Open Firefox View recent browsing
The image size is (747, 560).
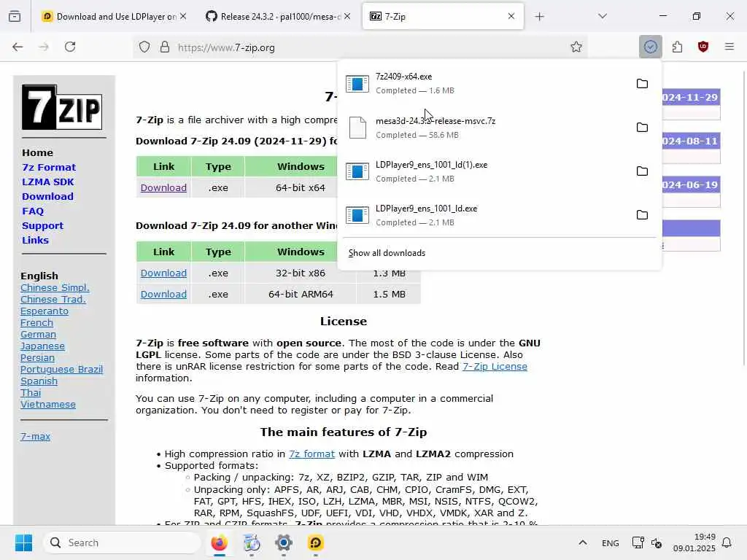tap(15, 17)
